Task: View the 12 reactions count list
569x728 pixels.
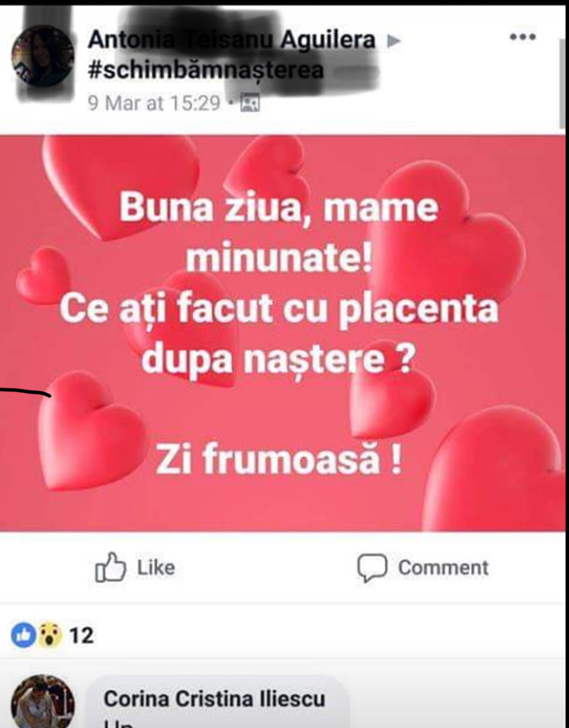Action: click(82, 636)
